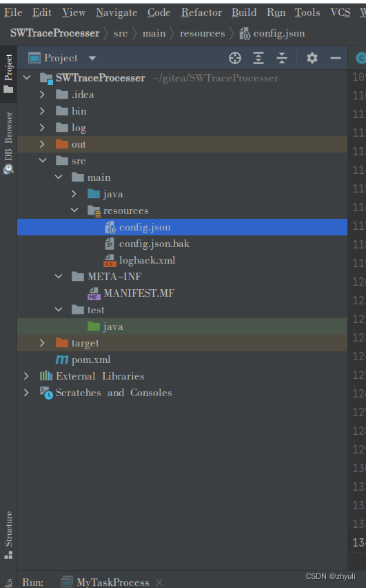Open the DB Browser side panel

coord(8,142)
